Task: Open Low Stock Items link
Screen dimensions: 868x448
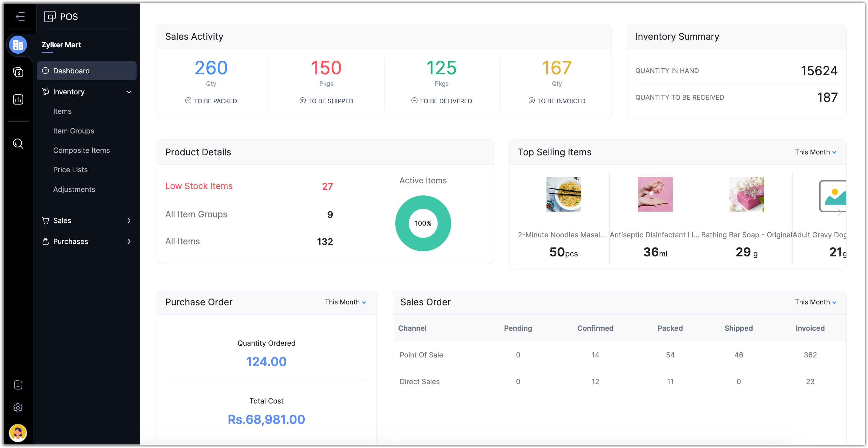Action: click(x=199, y=186)
